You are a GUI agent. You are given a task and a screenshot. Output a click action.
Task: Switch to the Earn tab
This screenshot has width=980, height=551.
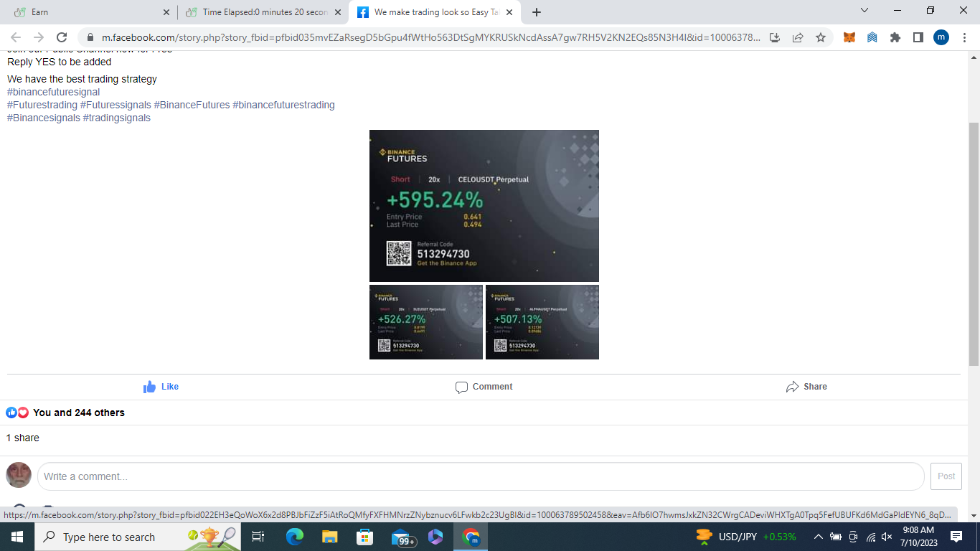(x=86, y=12)
